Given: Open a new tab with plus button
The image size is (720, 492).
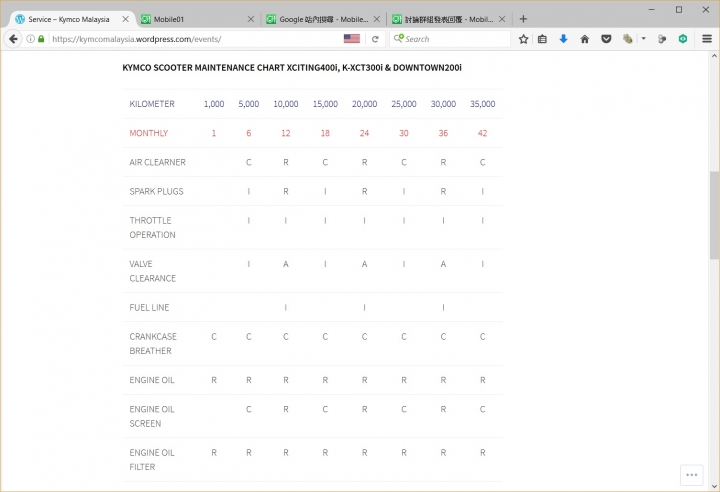Looking at the screenshot, I should pos(523,19).
